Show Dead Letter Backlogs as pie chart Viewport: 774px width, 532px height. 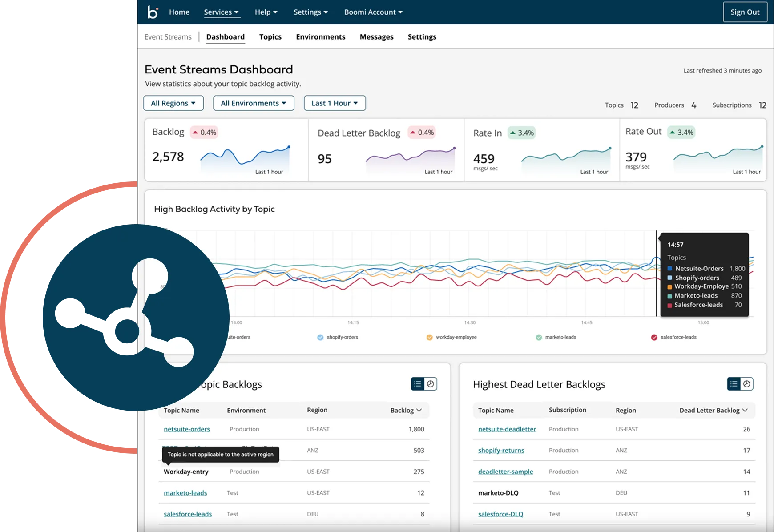click(747, 384)
